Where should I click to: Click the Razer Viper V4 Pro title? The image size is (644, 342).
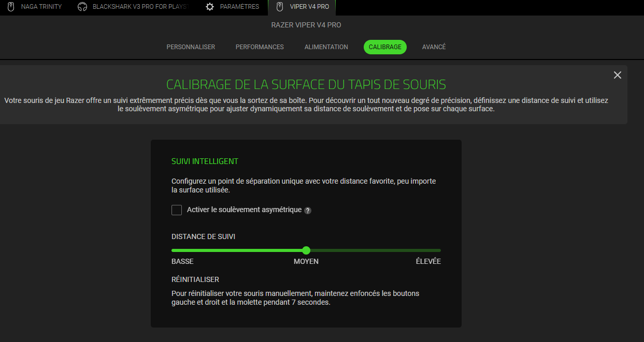point(306,25)
